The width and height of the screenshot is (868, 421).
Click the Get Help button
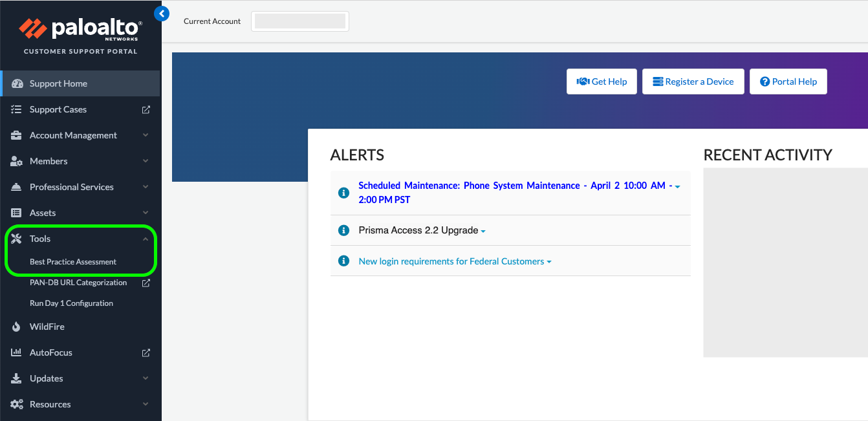[602, 81]
